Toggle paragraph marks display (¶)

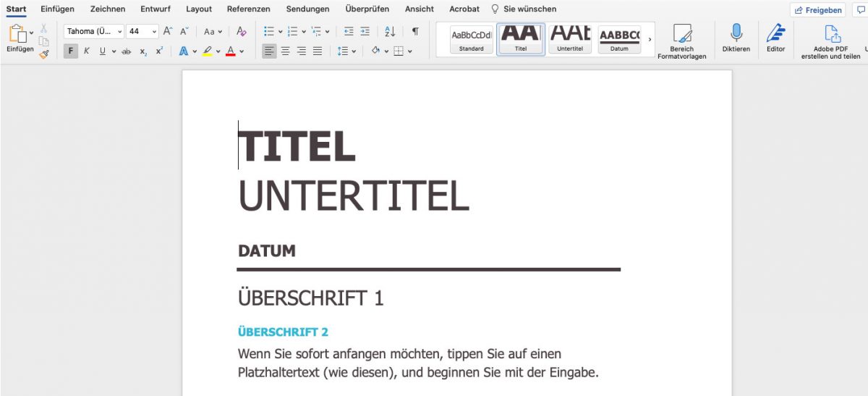pyautogui.click(x=415, y=31)
